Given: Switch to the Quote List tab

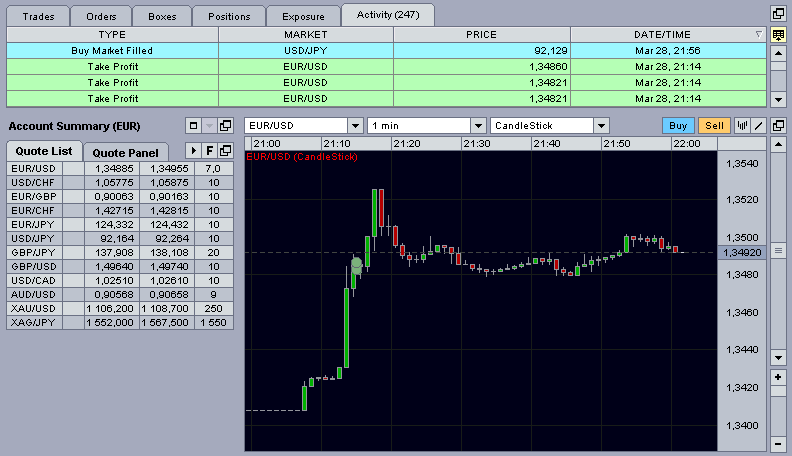Looking at the screenshot, I should 44,150.
